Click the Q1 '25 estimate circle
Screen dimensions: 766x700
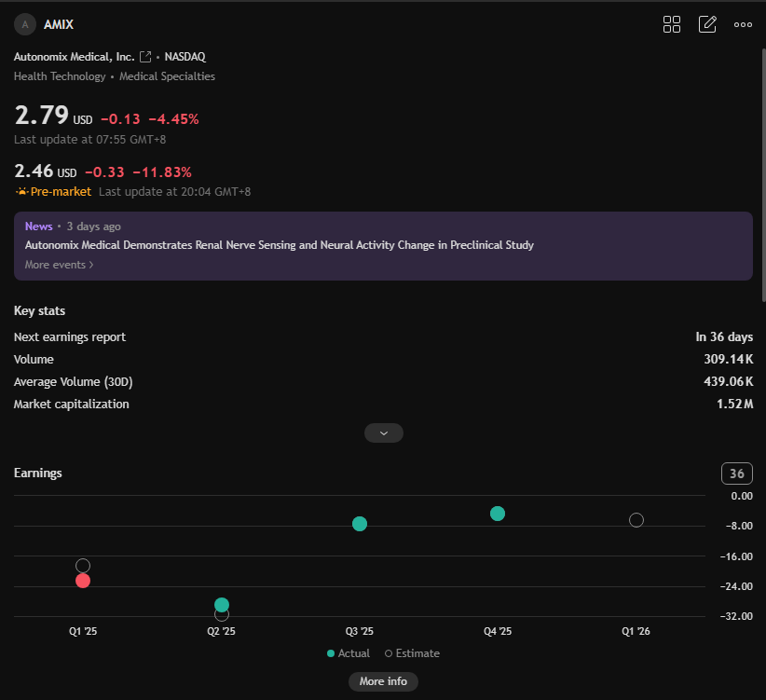(x=83, y=566)
